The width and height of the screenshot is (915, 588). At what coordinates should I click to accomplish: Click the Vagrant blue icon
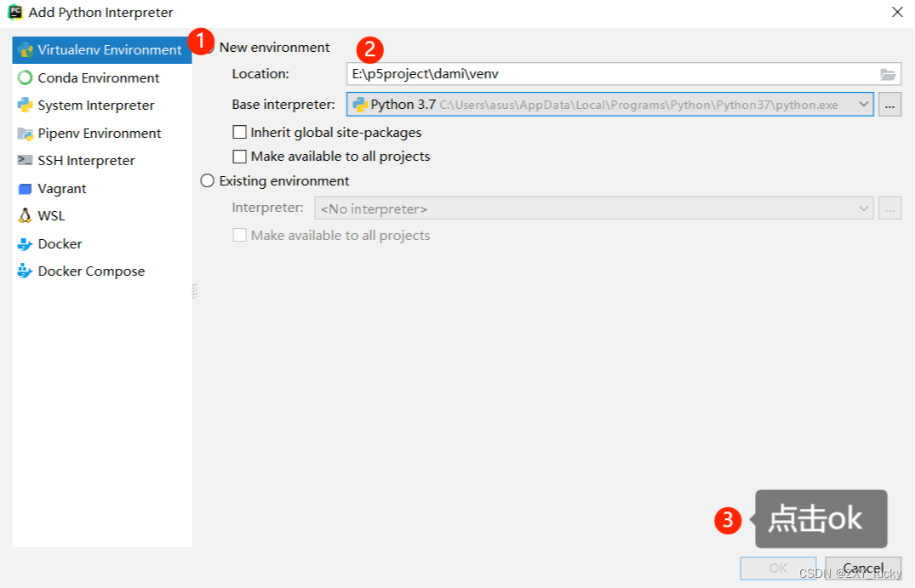click(x=25, y=189)
